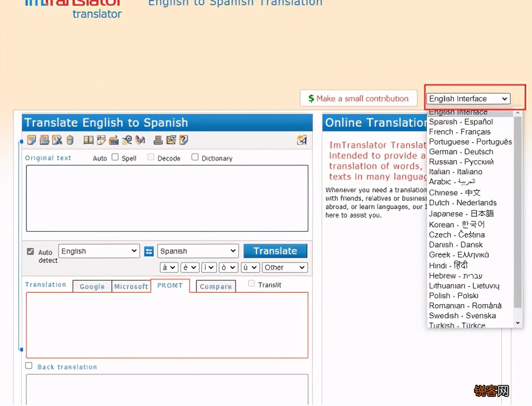The height and width of the screenshot is (406, 532).
Task: Open the dictionary open-book icon
Action: (88, 140)
